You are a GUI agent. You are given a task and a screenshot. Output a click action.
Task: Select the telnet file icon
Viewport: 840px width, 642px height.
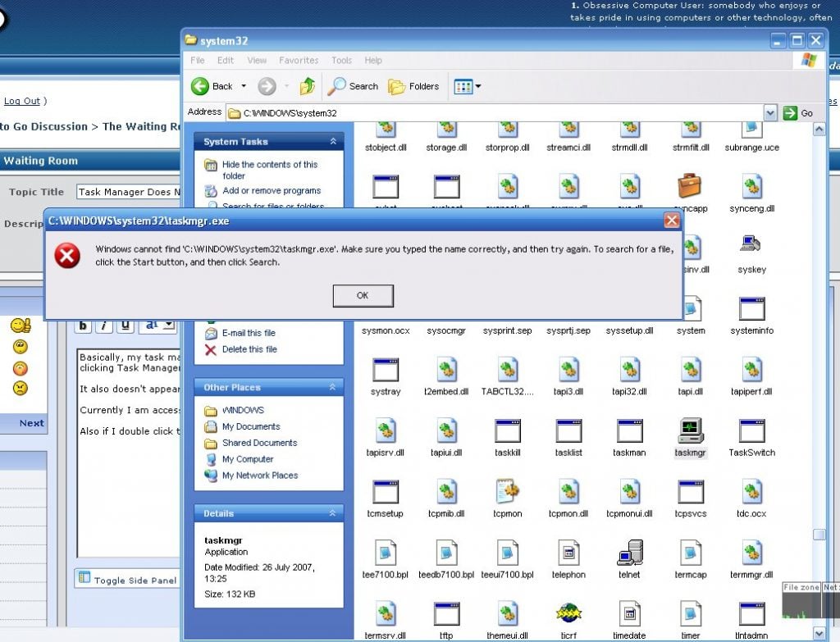pos(629,551)
